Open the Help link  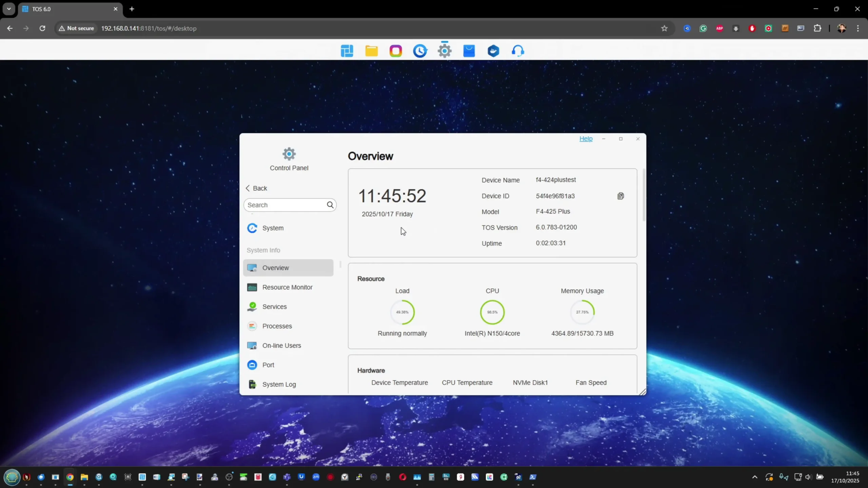point(586,139)
